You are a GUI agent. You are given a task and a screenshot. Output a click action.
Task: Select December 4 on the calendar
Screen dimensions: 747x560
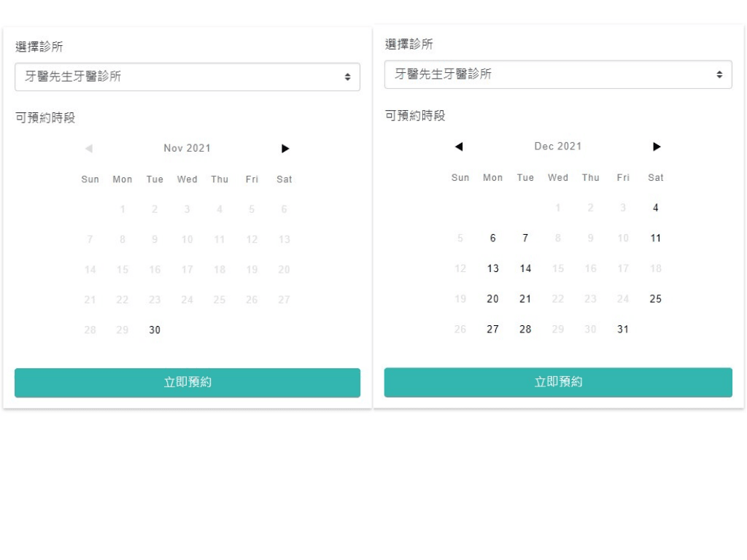click(656, 208)
